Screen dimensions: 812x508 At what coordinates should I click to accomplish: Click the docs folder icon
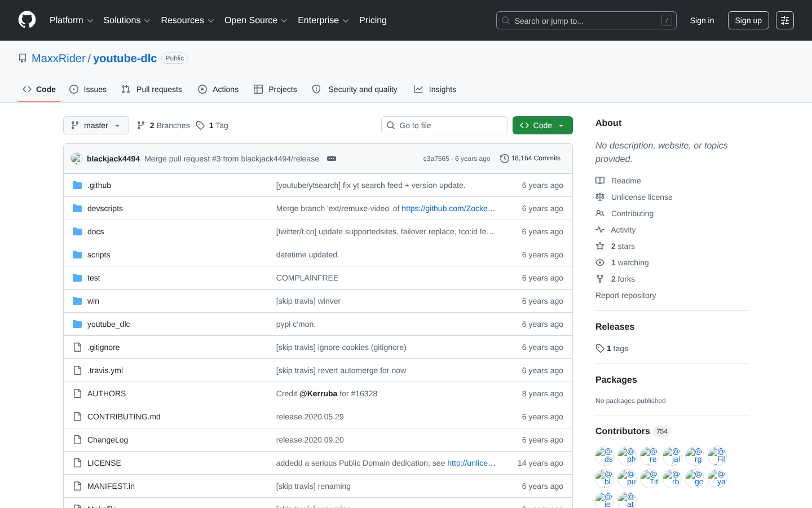tap(77, 231)
